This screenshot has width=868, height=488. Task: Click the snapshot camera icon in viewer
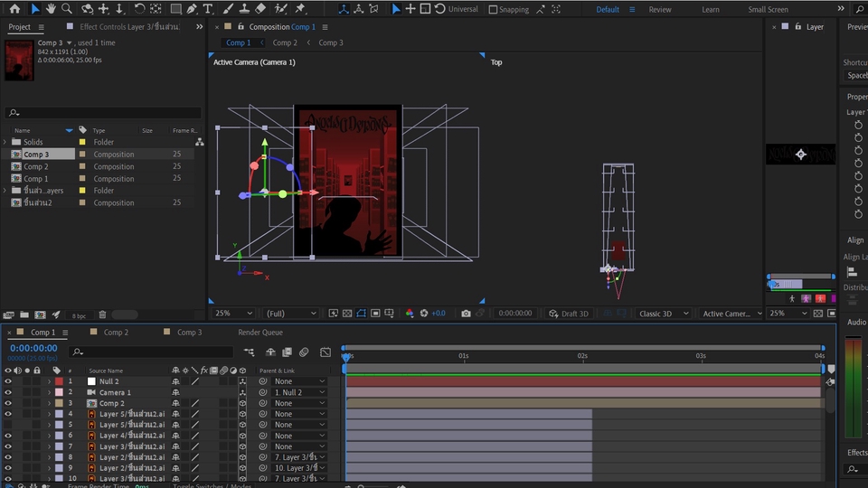point(466,314)
